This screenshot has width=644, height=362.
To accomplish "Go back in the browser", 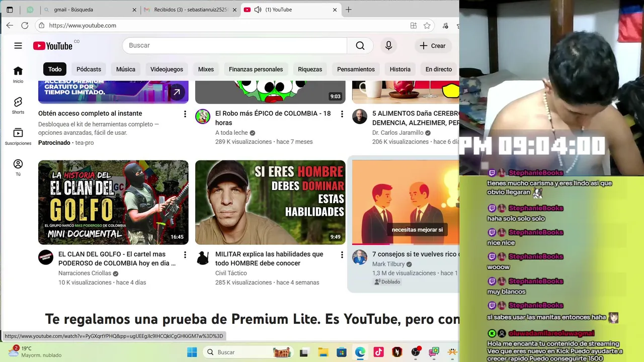I will click(10, 25).
